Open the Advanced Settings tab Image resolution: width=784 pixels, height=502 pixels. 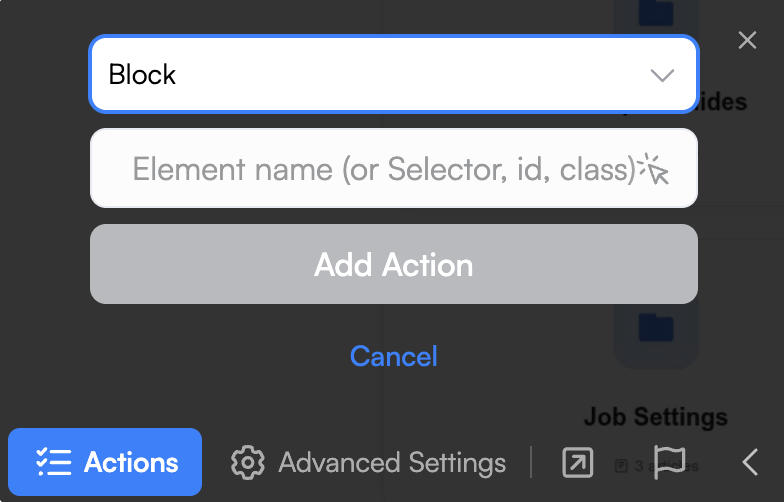coord(391,463)
